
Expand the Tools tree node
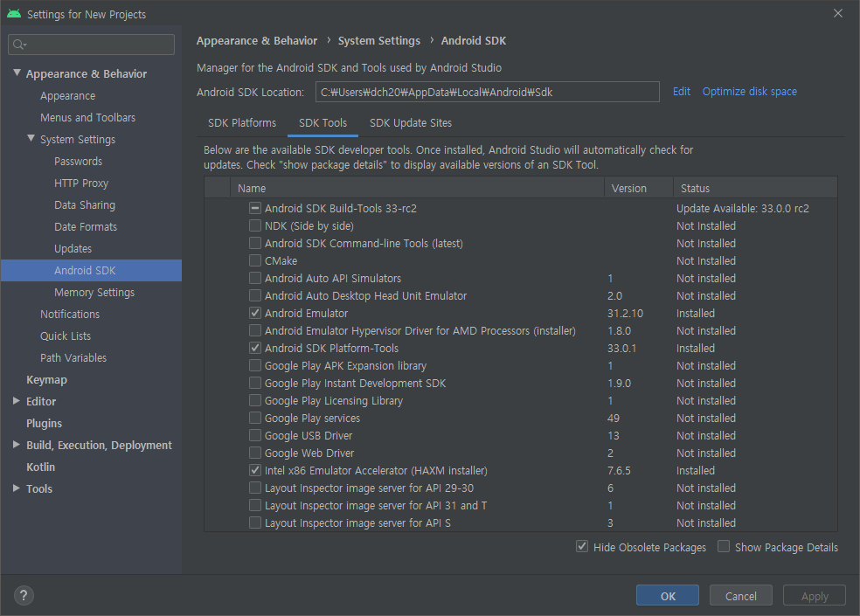(x=17, y=488)
